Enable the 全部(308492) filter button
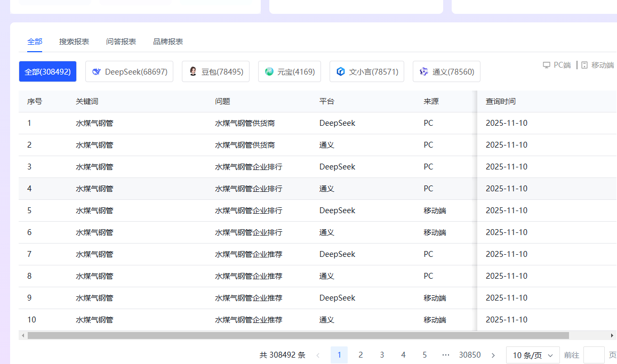The image size is (617, 364). [47, 71]
